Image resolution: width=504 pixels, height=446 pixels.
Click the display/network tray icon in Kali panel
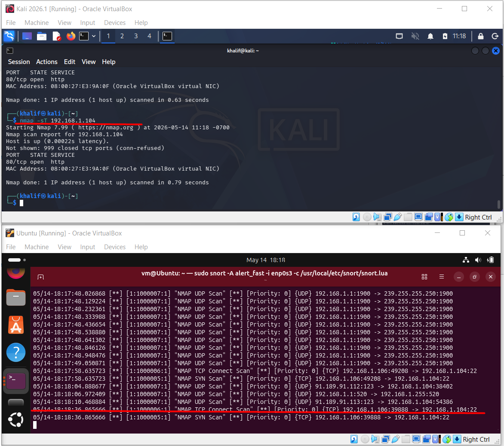click(399, 36)
